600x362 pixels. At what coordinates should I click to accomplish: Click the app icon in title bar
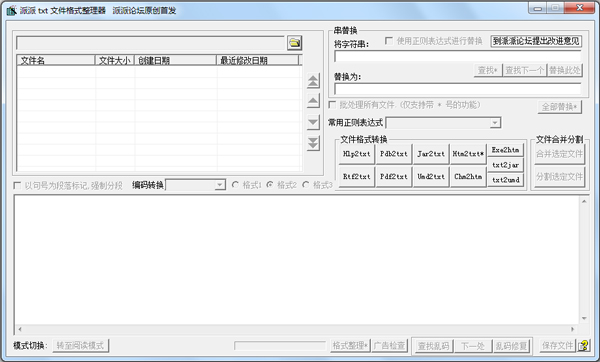[x=11, y=10]
